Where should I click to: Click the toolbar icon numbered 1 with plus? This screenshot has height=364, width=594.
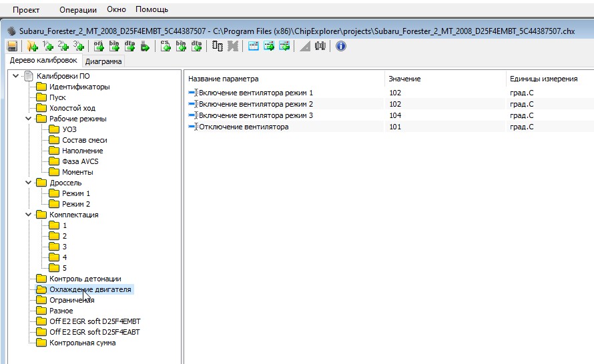pos(48,46)
